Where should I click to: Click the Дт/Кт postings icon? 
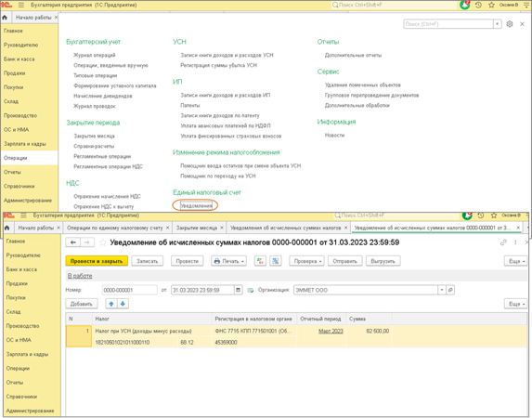pos(260,261)
